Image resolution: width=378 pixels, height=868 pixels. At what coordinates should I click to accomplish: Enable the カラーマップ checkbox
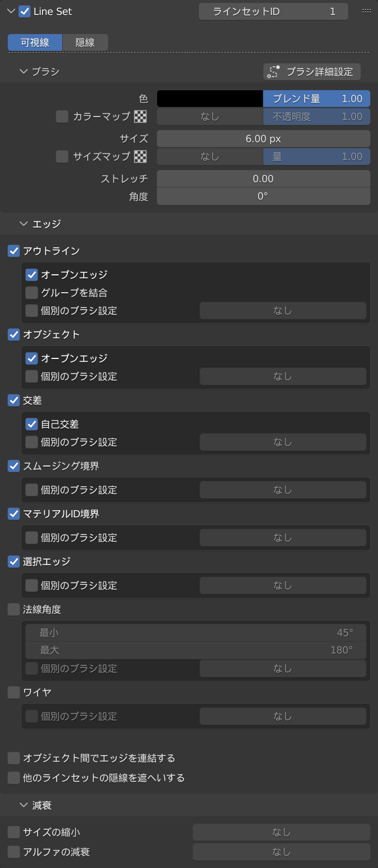[62, 116]
